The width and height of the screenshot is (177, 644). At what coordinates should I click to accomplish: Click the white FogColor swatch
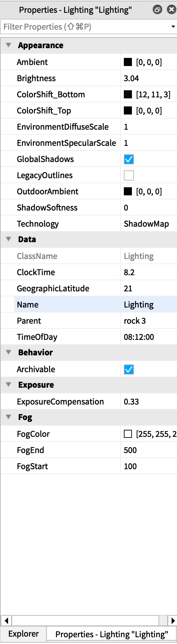coord(128,434)
